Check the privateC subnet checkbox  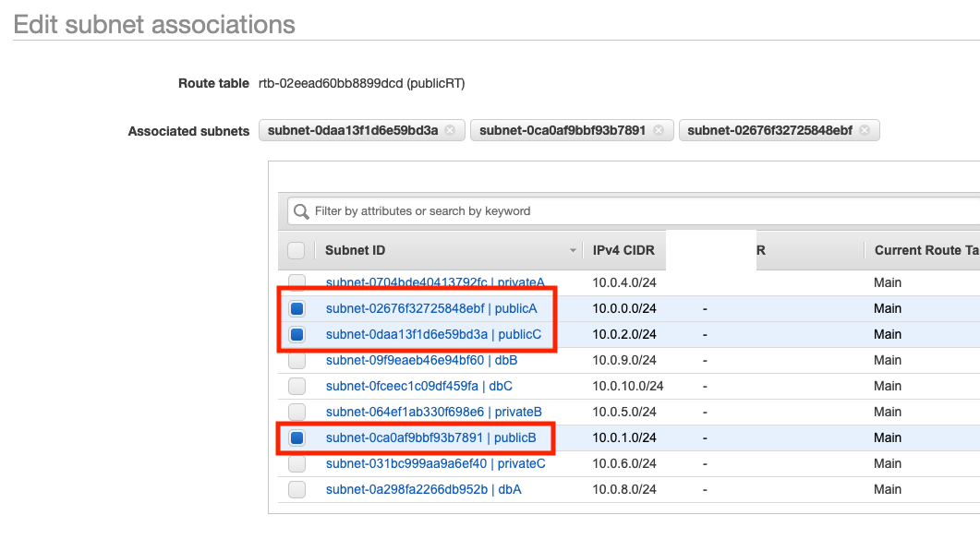296,463
